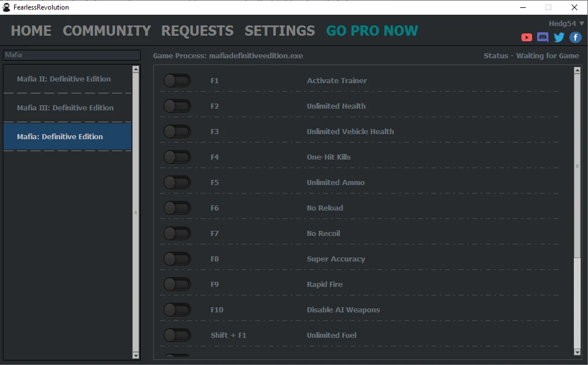This screenshot has height=365, width=588.
Task: Toggle the F8 Super Accuracy switch
Action: pos(178,259)
